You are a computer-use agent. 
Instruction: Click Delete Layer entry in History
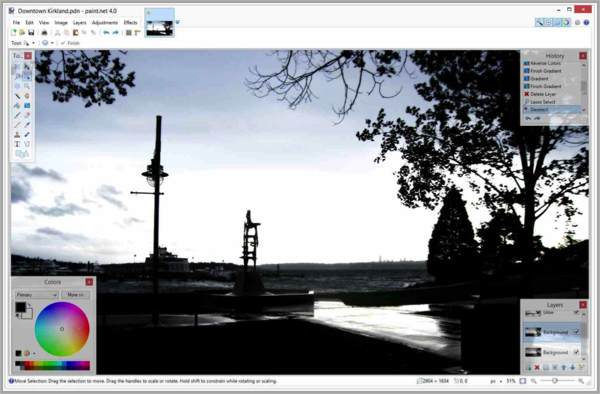coord(543,94)
